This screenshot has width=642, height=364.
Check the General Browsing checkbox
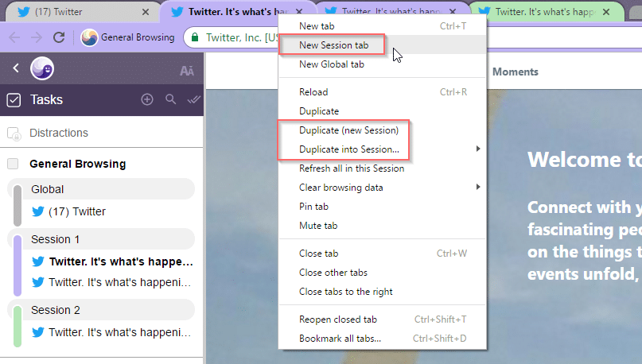point(13,164)
